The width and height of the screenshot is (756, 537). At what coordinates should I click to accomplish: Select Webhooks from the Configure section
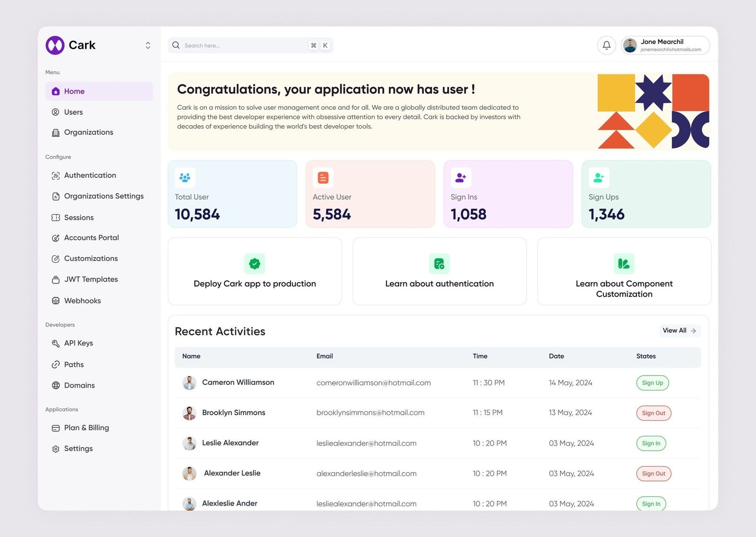tap(82, 301)
